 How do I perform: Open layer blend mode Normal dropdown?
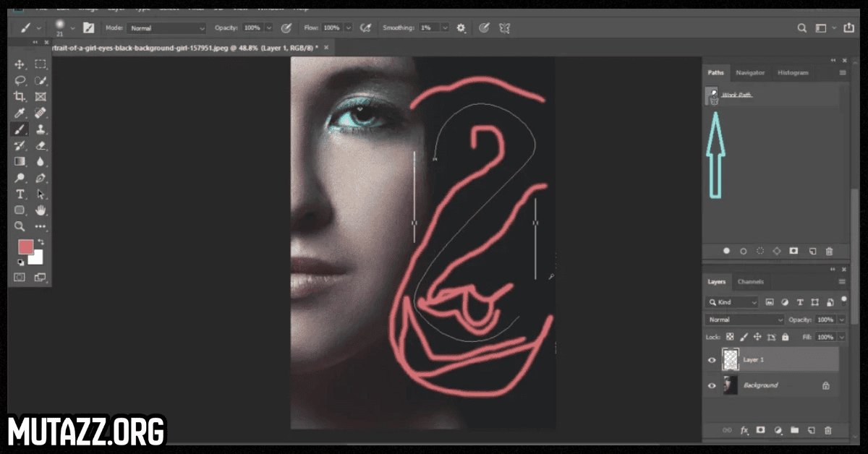tap(745, 320)
